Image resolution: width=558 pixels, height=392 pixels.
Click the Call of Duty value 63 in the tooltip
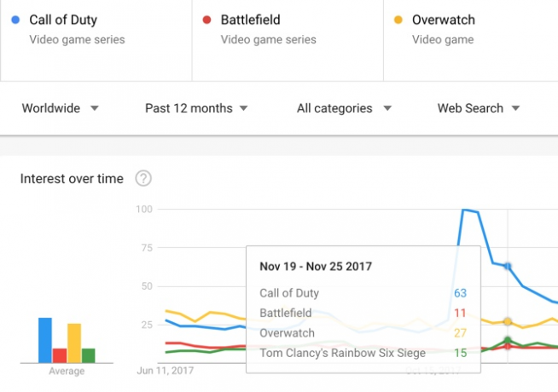(x=460, y=293)
